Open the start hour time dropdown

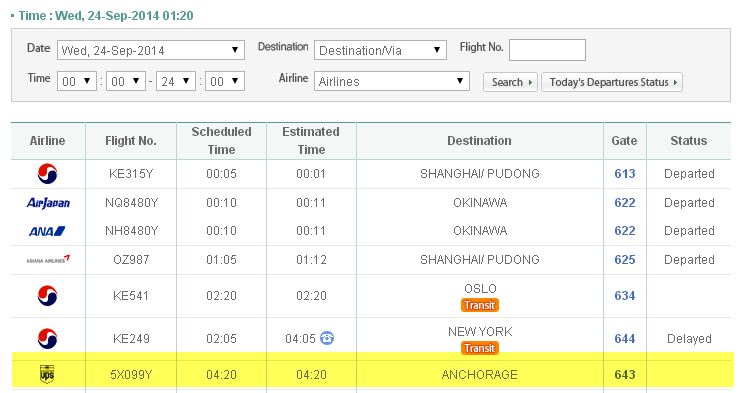coord(77,81)
